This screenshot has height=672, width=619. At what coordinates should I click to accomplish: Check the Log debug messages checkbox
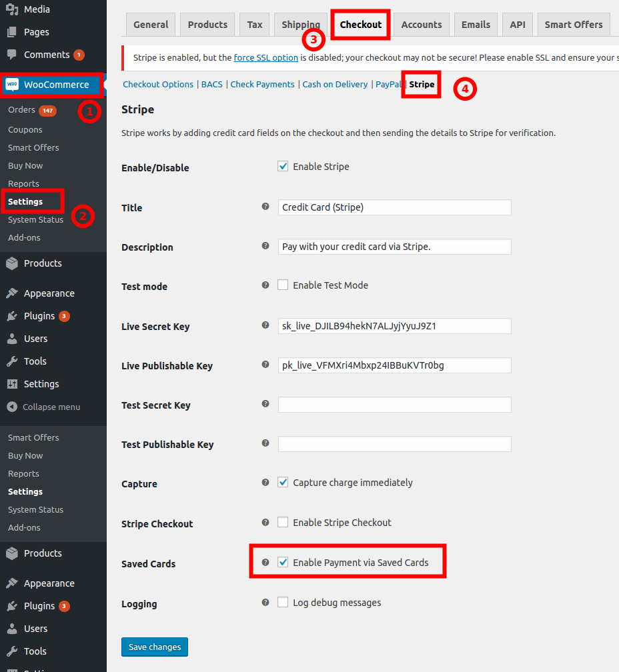point(283,603)
